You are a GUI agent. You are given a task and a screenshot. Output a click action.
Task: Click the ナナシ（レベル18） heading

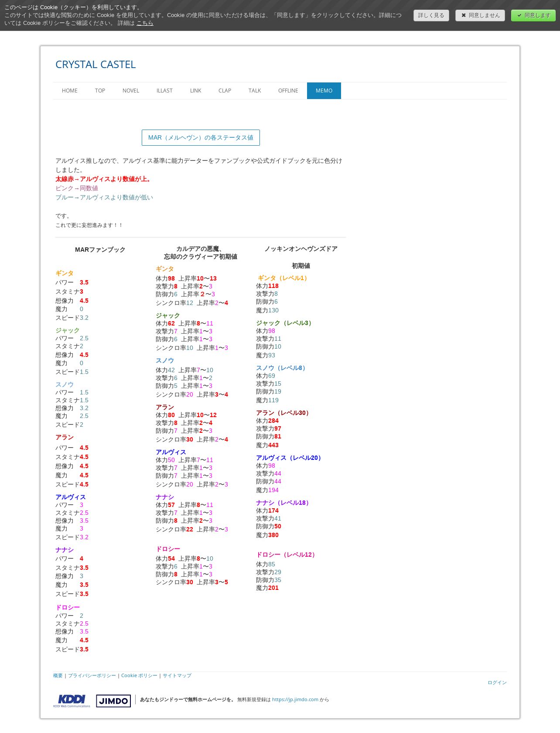pos(283,503)
